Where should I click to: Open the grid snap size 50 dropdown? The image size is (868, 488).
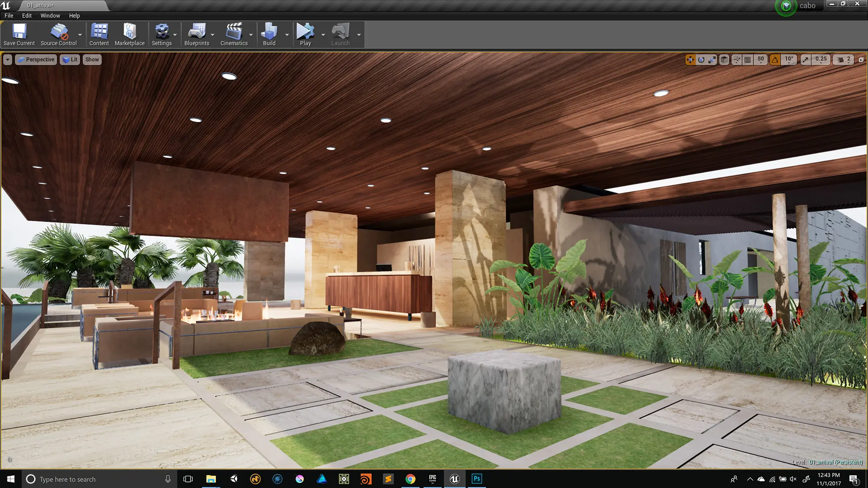(761, 59)
